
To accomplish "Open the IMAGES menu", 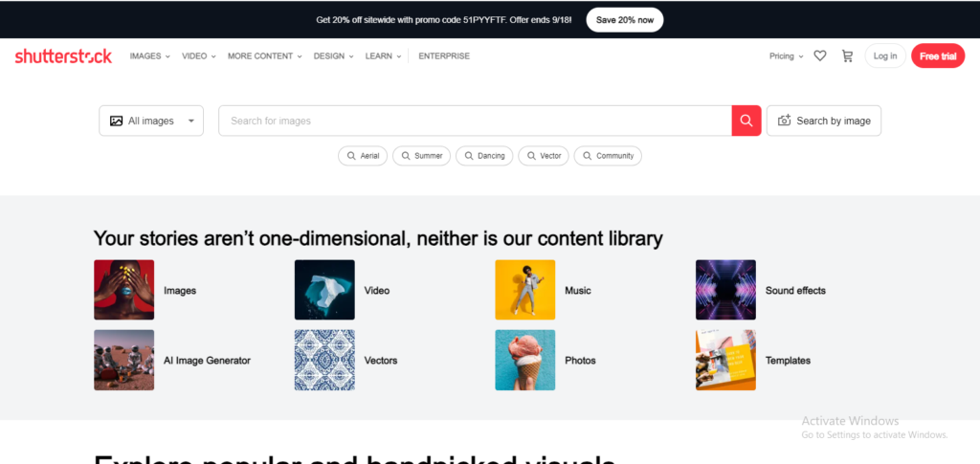I will (x=150, y=56).
